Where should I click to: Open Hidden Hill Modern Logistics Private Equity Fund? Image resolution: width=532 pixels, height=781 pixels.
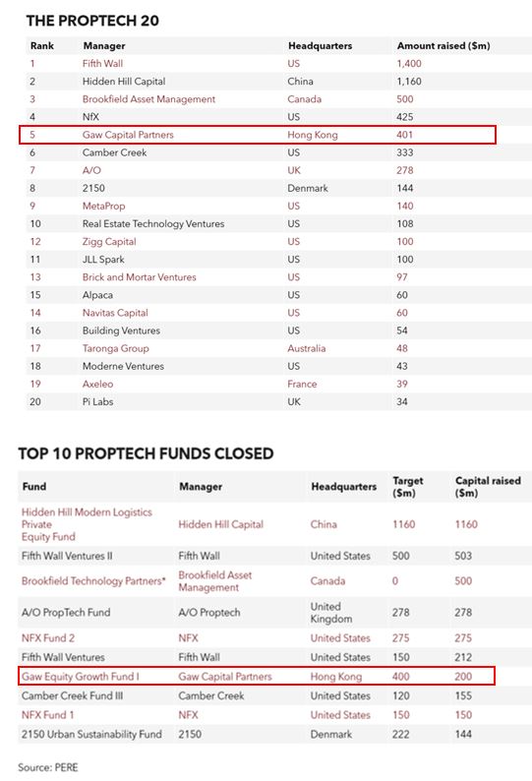pos(87,524)
